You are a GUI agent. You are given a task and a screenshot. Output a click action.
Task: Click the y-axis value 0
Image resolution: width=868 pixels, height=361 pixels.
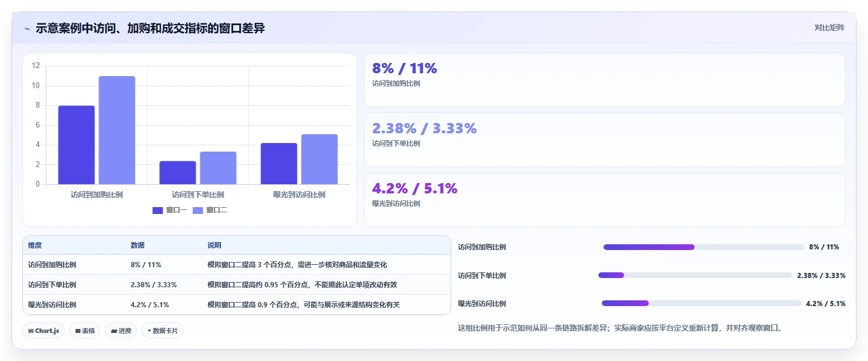38,184
